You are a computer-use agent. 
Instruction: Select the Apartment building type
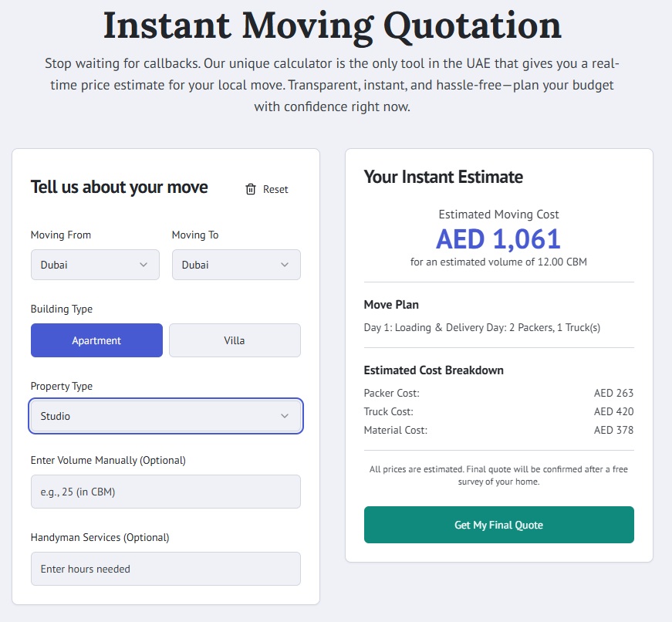click(x=96, y=340)
